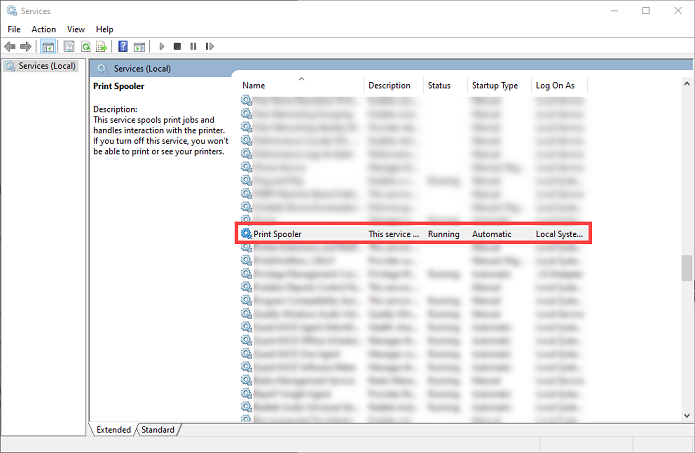Toggle Show/Hide Console Tree toolbar button
Image resolution: width=695 pixels, height=453 pixels.
point(48,46)
